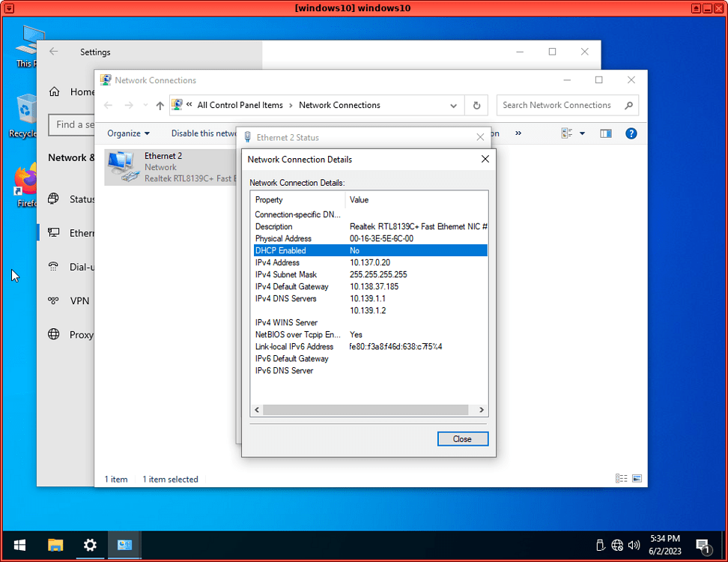The image size is (728, 562).
Task: Toggle the preview pane icon
Action: click(x=605, y=134)
